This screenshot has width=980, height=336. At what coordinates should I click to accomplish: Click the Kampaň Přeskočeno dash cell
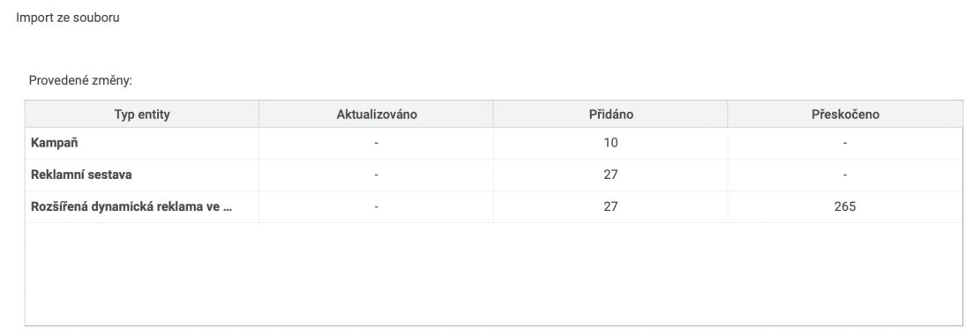[845, 143]
